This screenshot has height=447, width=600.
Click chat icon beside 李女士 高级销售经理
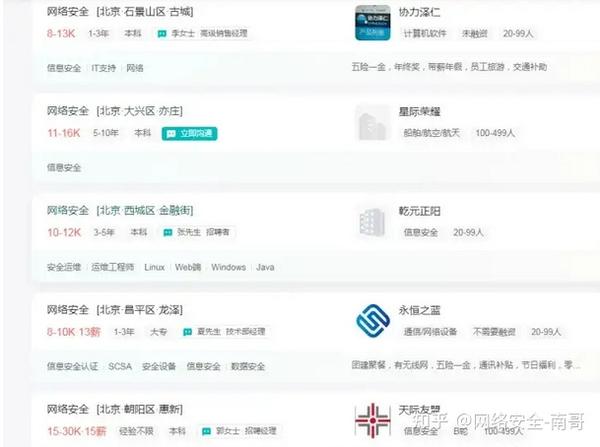[162, 34]
